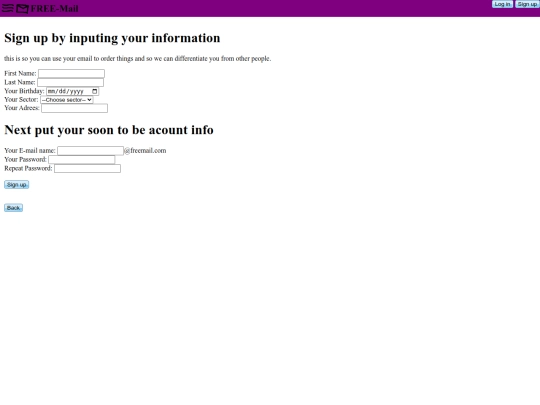The image size is (540, 405).
Task: Click the 'Your E-mail name:' label
Action: click(x=30, y=150)
